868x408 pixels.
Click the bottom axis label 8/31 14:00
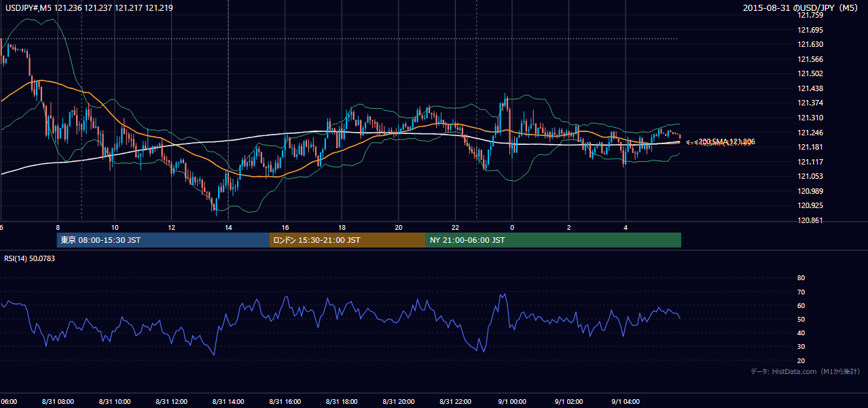[x=228, y=402]
